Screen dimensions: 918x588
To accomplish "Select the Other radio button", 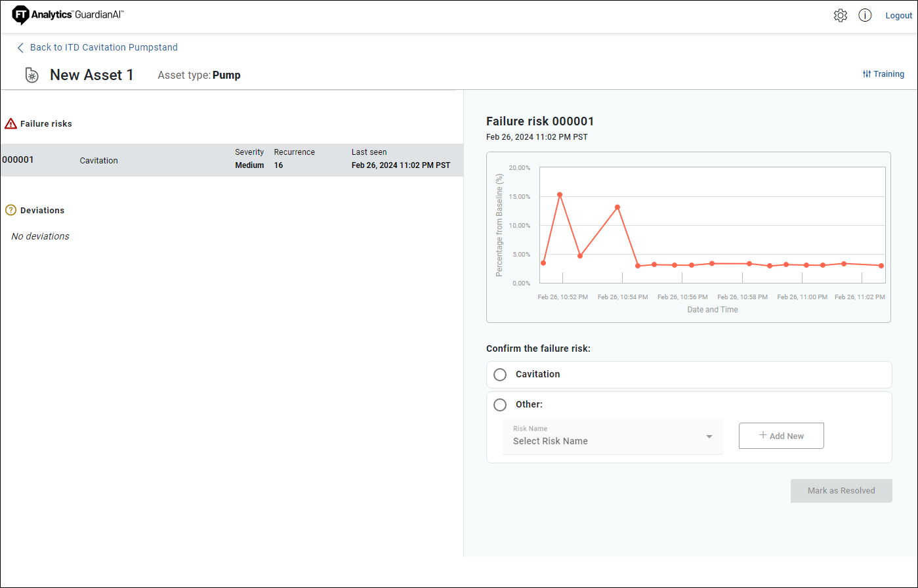I will [x=500, y=405].
